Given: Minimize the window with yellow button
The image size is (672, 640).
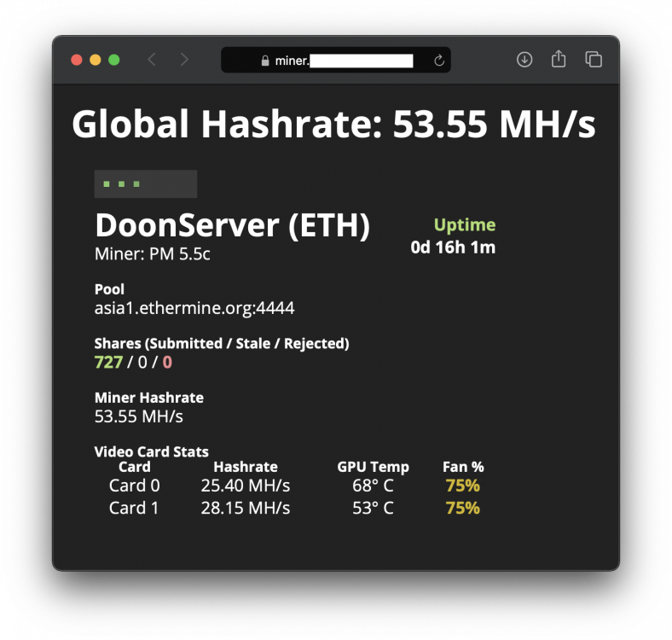Looking at the screenshot, I should point(96,60).
